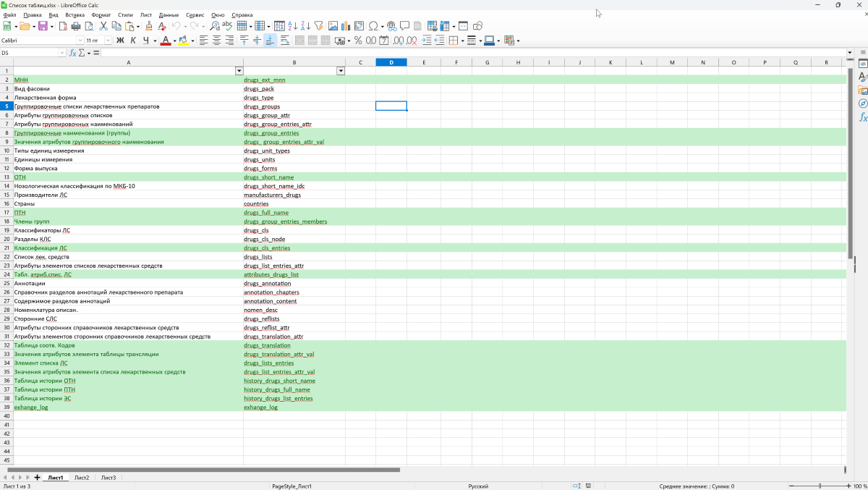Switch to Лист2 sheet tab
Screen dimensions: 868x490
point(82,478)
